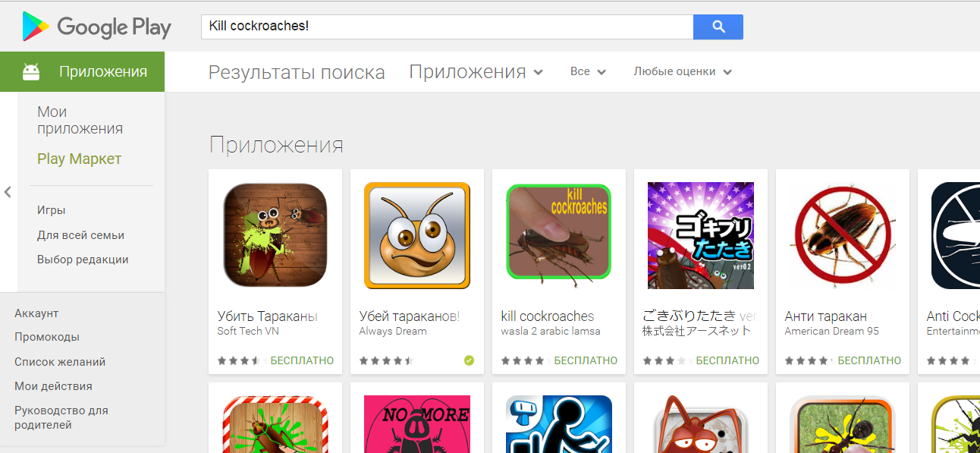Collapse the sidebar with the left chevron
Viewport: 980px width, 453px height.
point(8,192)
